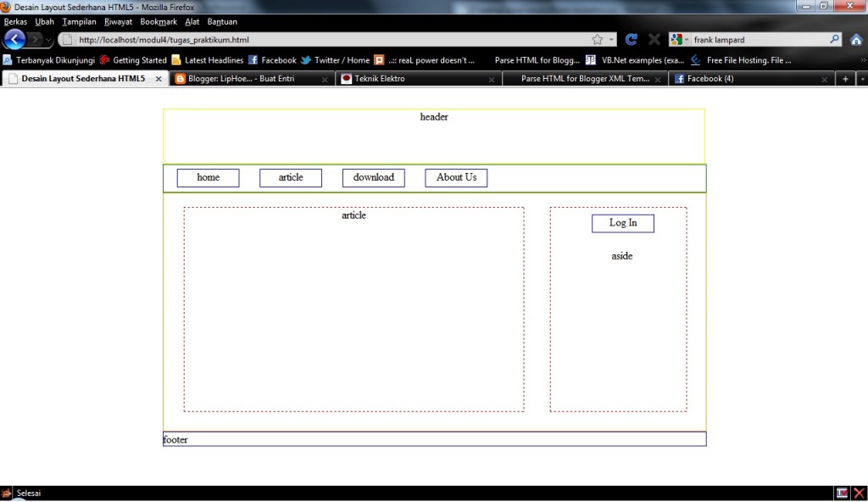Screen dimensions: 868x502
Task: Click the magnifier icon to search frank lampard
Action: tap(834, 39)
